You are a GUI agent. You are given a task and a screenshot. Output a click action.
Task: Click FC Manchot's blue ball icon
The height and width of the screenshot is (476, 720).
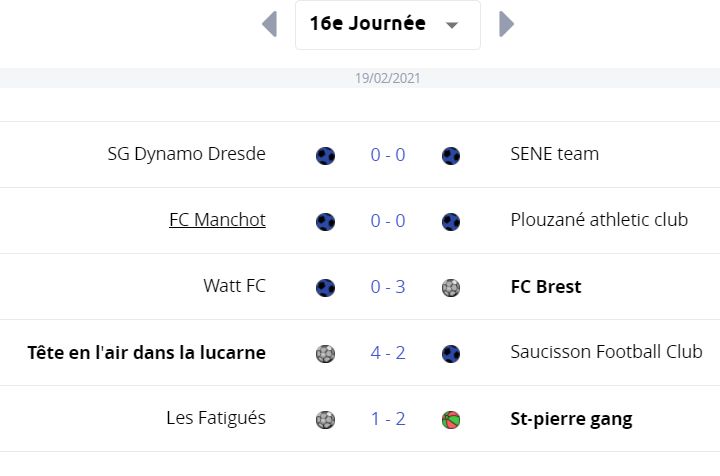[x=325, y=222]
